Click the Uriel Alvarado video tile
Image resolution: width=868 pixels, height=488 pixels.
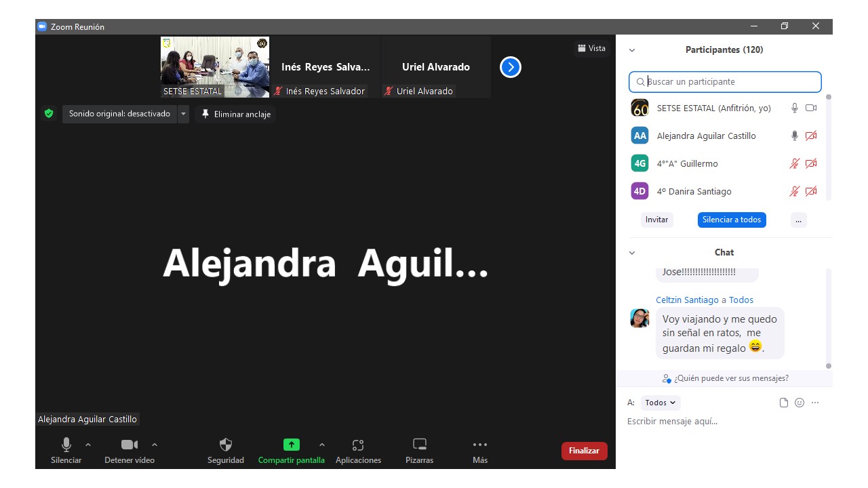coord(436,67)
